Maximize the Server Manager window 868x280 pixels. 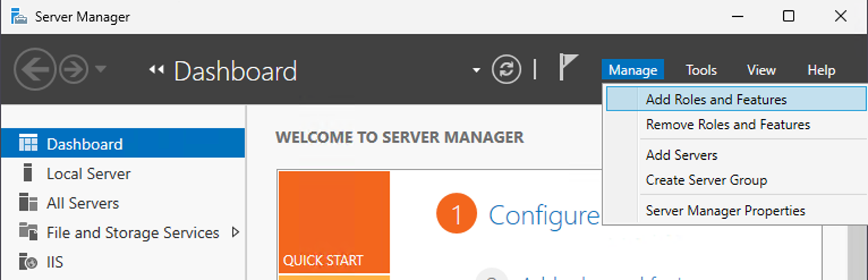pos(789,17)
